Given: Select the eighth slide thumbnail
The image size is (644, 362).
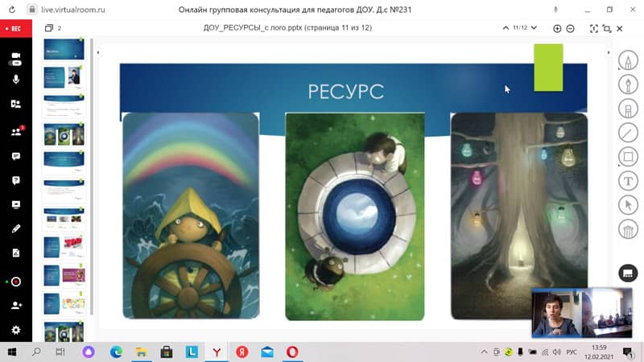Looking at the screenshot, I should pyautogui.click(x=64, y=247).
